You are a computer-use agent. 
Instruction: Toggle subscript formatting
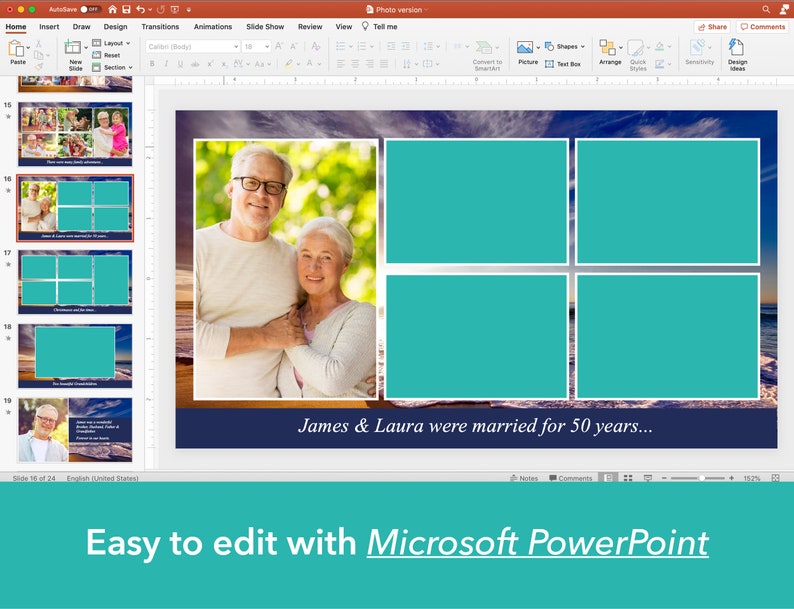pos(224,64)
